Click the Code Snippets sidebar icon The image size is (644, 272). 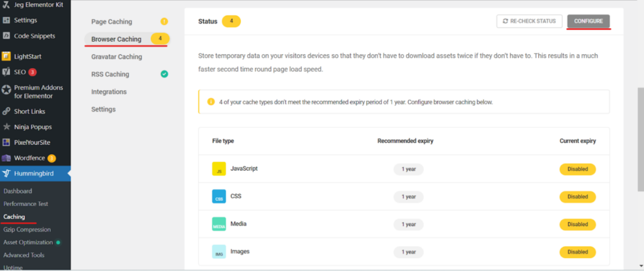click(x=6, y=36)
